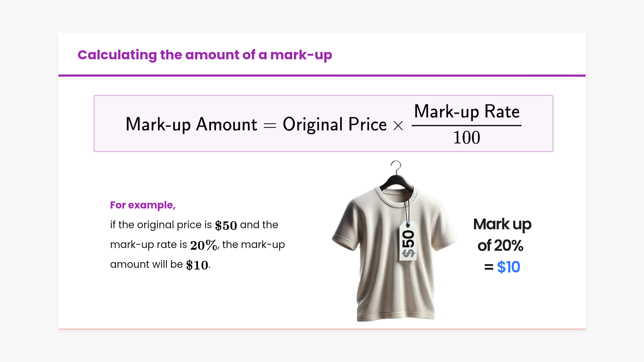The height and width of the screenshot is (362, 644).
Task: Click the "Mark-up Amount" term in the formula
Action: click(x=191, y=124)
